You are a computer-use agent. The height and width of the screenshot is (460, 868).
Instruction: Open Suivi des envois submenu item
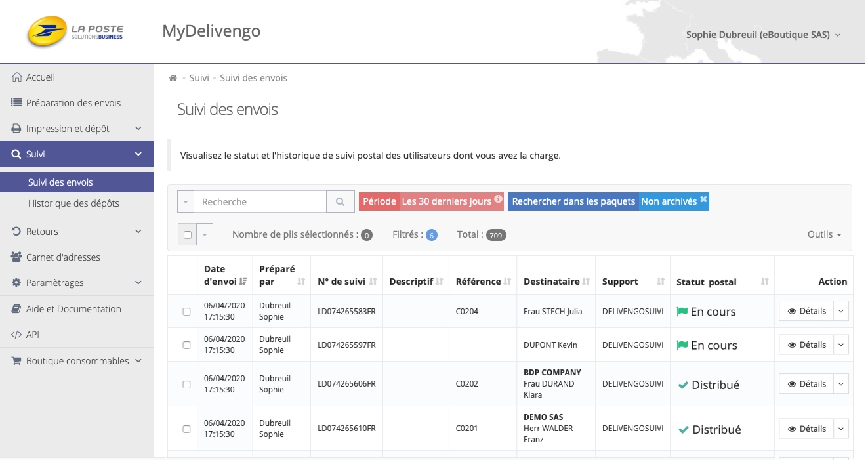pyautogui.click(x=77, y=182)
